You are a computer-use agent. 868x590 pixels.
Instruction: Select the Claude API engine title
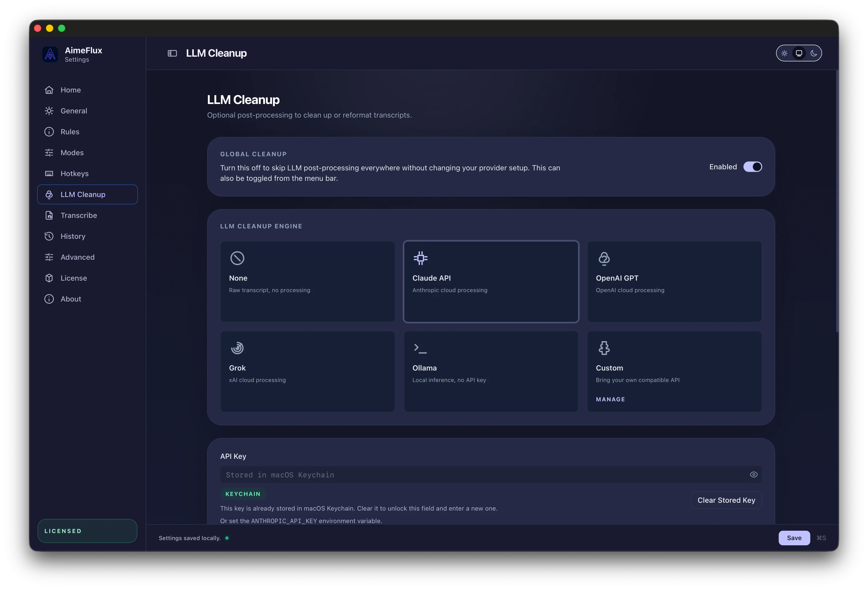[x=431, y=278]
